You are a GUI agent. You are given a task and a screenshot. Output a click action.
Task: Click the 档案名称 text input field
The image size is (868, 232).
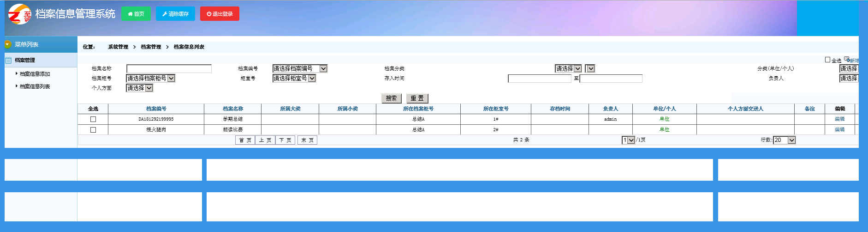point(169,68)
